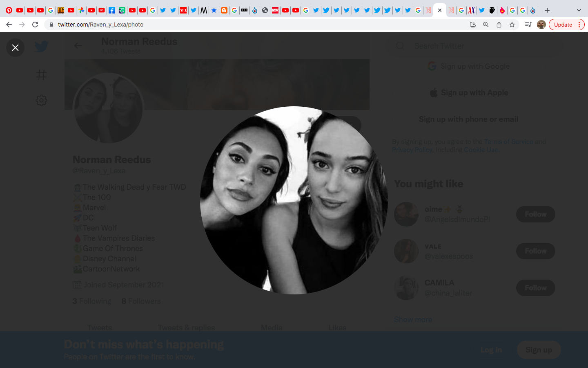This screenshot has height=368, width=588.
Task: Open the Chrome profile avatar
Action: (541, 25)
